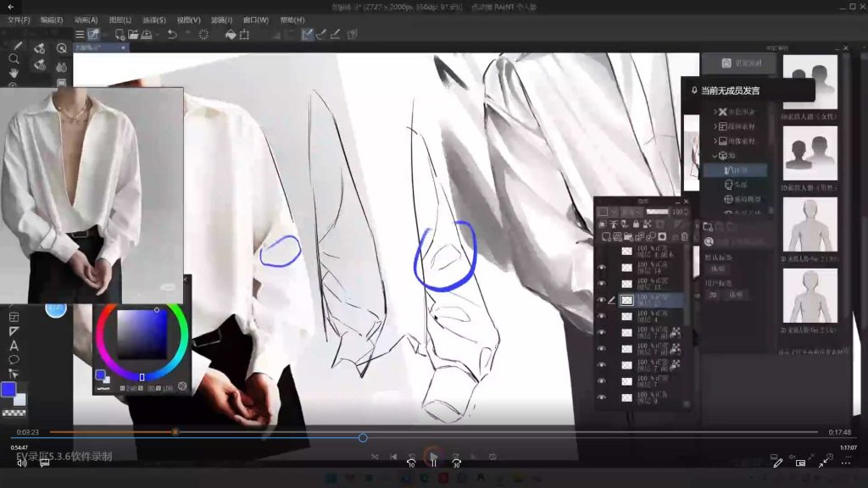Image resolution: width=868 pixels, height=488 pixels.
Task: Toggle visibility eye of layer 4
Action: 601,316
